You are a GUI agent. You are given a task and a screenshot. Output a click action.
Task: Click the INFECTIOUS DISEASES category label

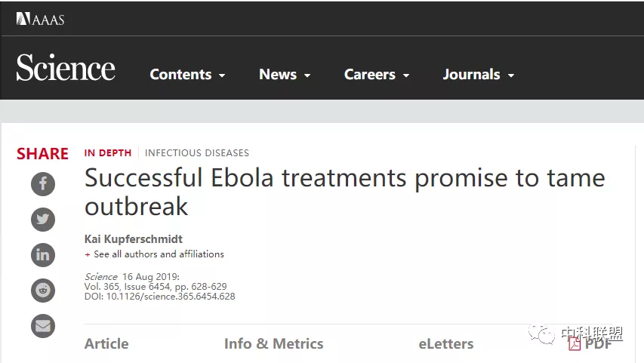click(x=197, y=152)
